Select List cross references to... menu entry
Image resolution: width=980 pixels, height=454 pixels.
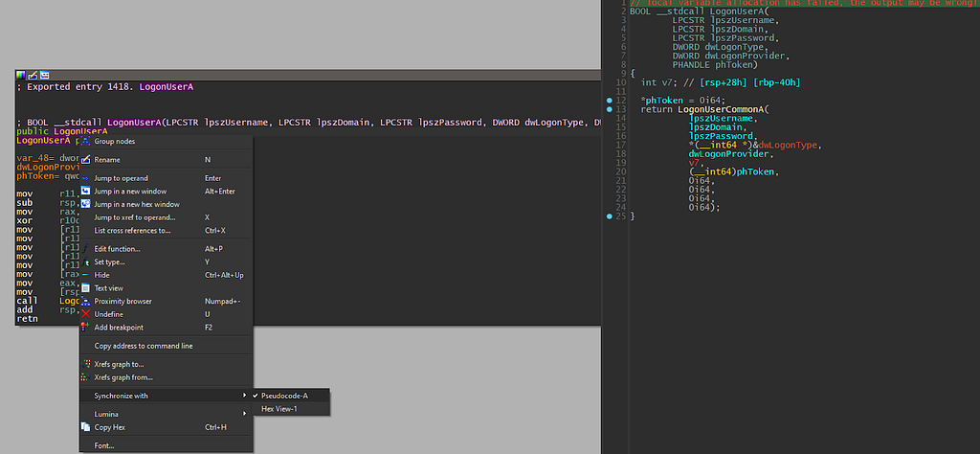coord(132,230)
